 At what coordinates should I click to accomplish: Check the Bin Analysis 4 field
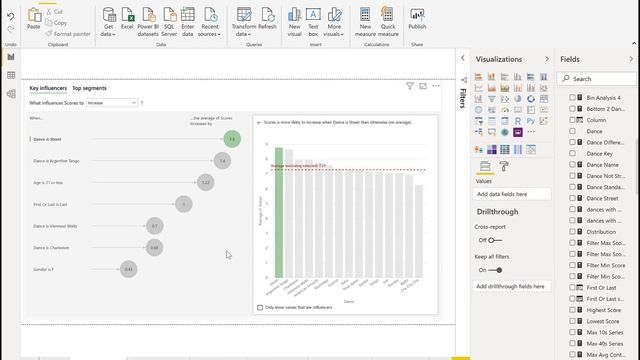click(572, 98)
